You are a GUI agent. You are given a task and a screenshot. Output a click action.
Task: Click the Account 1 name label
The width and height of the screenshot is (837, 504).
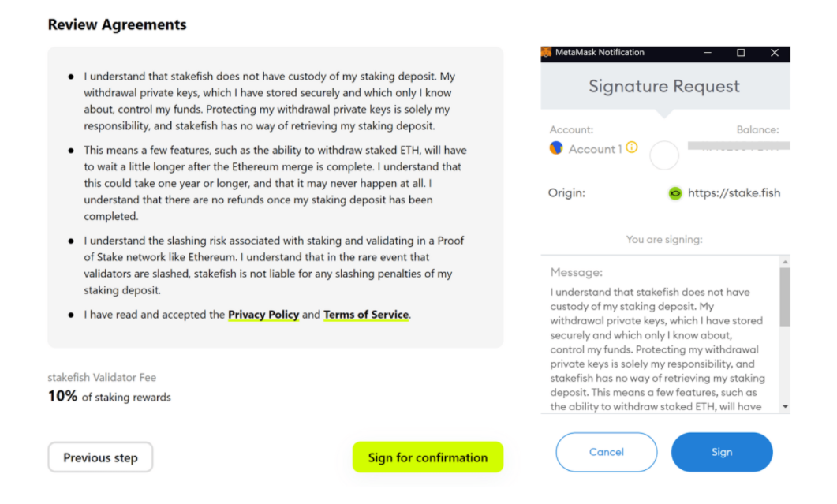tap(596, 149)
